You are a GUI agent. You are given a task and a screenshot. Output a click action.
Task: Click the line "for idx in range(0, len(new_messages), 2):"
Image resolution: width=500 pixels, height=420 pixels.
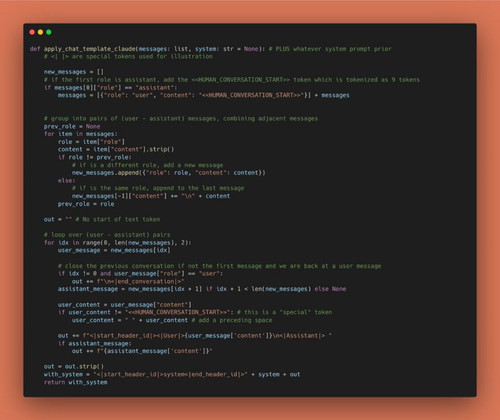tap(118, 242)
